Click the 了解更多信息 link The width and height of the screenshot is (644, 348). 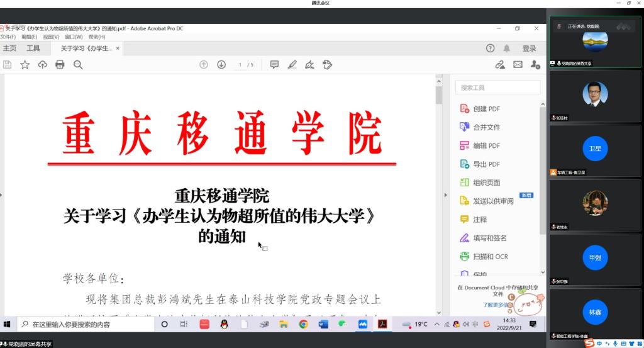497,305
